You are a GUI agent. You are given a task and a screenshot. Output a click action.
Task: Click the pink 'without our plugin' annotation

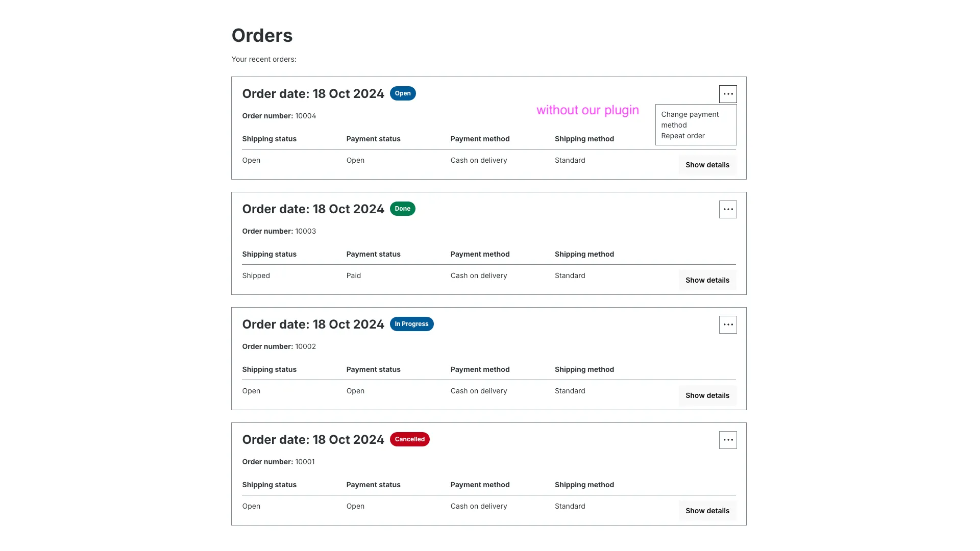(x=587, y=110)
